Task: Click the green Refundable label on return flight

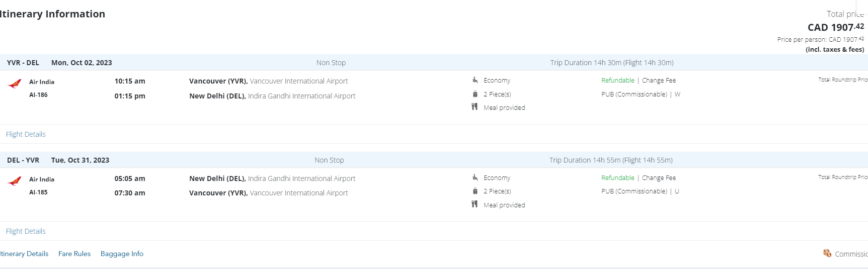Action: pos(618,178)
